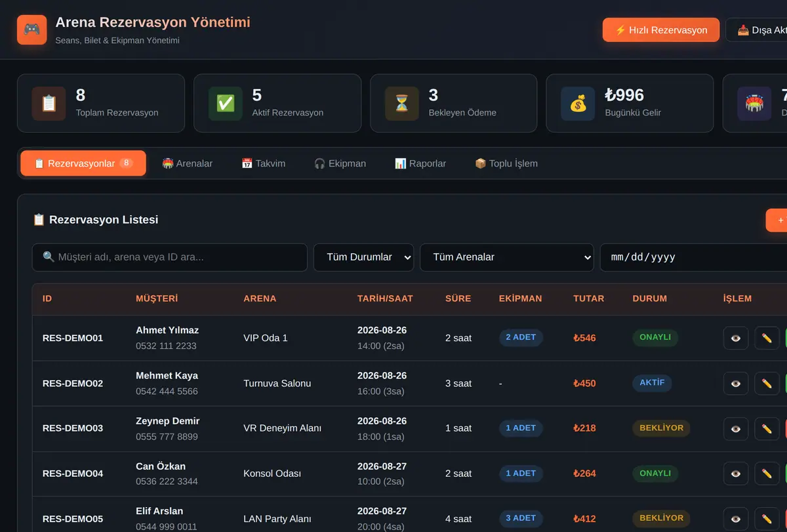Open eye view for Zeynep Demir's reservation
The height and width of the screenshot is (532, 787).
coord(736,428)
